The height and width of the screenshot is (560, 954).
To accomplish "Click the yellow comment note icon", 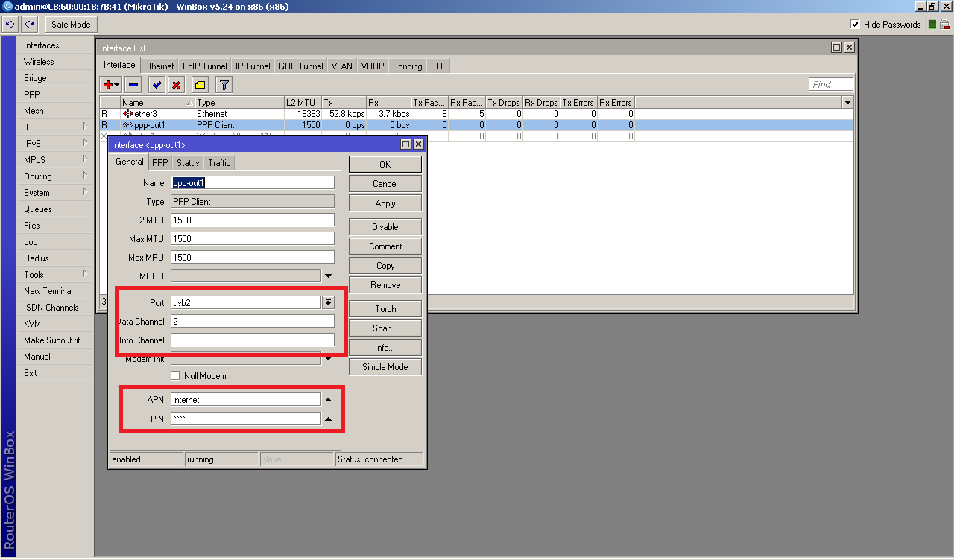I will [200, 85].
